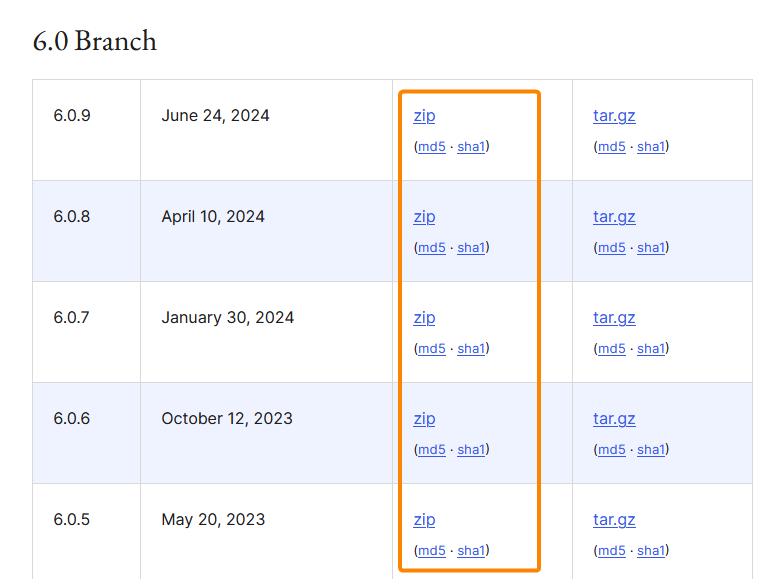View md5 hash for 6.0.8 tar.gz
The width and height of the screenshot is (782, 579).
pyautogui.click(x=611, y=248)
